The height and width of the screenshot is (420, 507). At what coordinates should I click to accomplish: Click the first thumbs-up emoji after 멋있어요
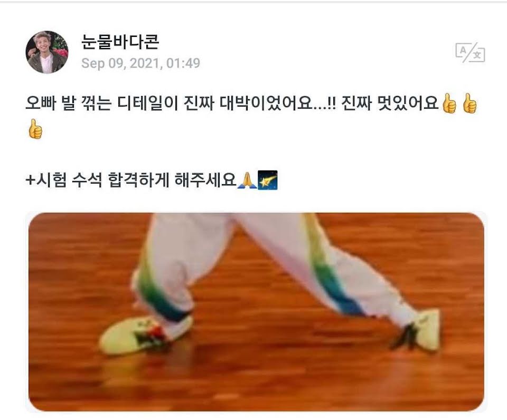[x=449, y=104]
